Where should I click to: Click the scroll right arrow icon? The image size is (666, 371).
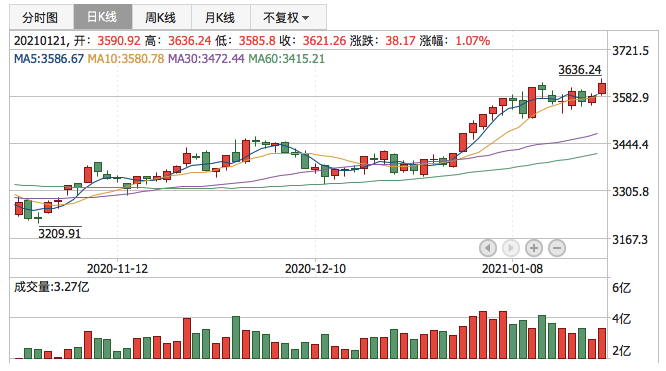(511, 248)
